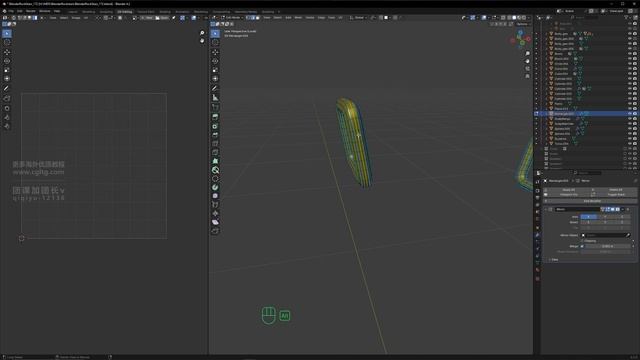Open the File menu
The height and width of the screenshot is (360, 640).
pos(11,11)
